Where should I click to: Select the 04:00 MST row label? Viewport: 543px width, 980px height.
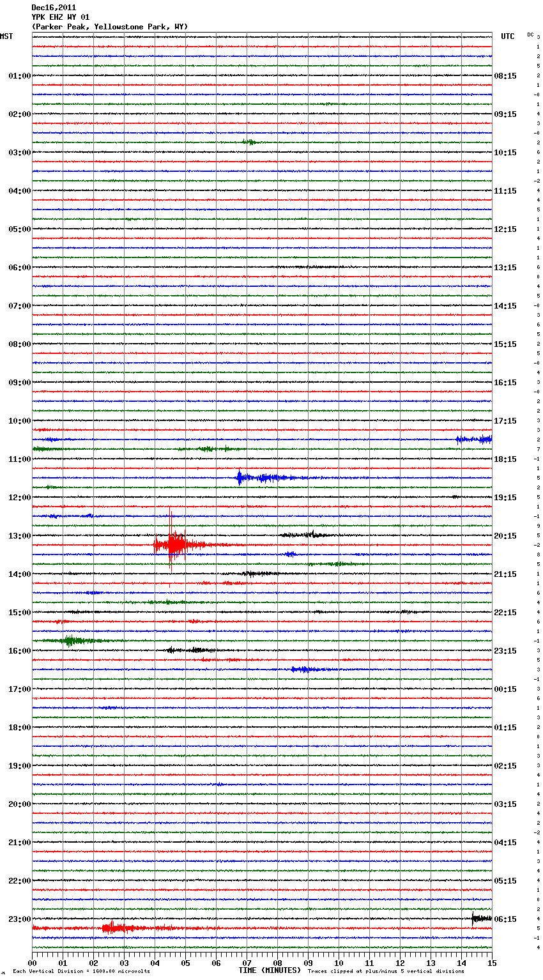pyautogui.click(x=20, y=191)
